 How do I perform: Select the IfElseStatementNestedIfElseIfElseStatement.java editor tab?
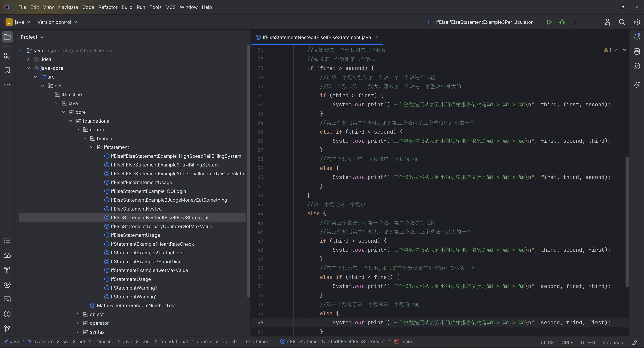click(317, 37)
